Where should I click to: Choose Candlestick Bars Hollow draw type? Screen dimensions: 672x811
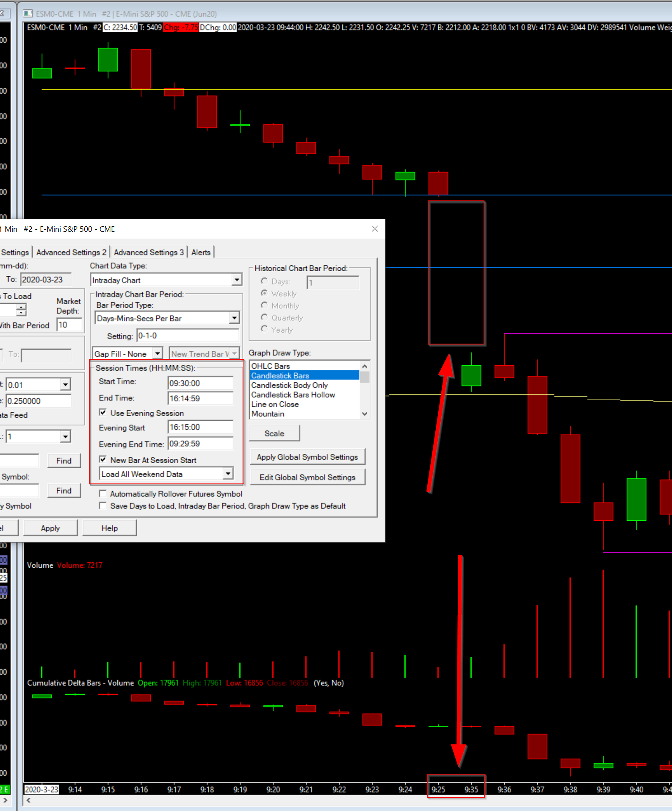point(304,394)
